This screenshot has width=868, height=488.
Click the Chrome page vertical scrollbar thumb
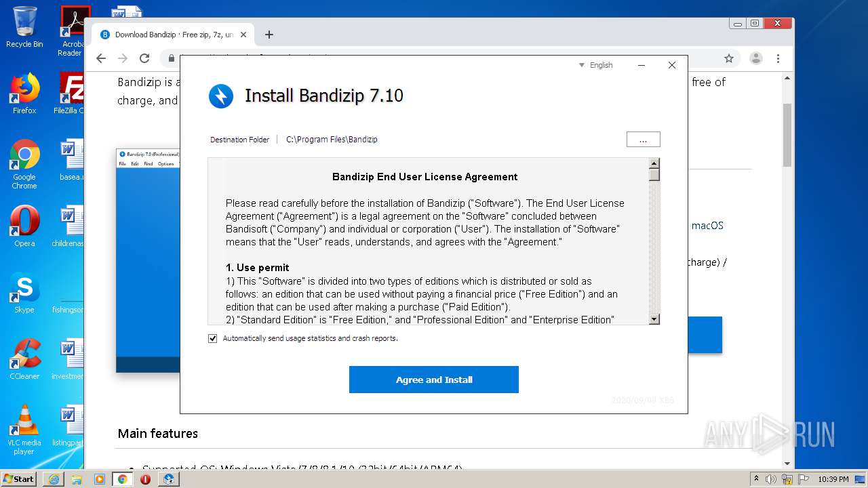787,135
